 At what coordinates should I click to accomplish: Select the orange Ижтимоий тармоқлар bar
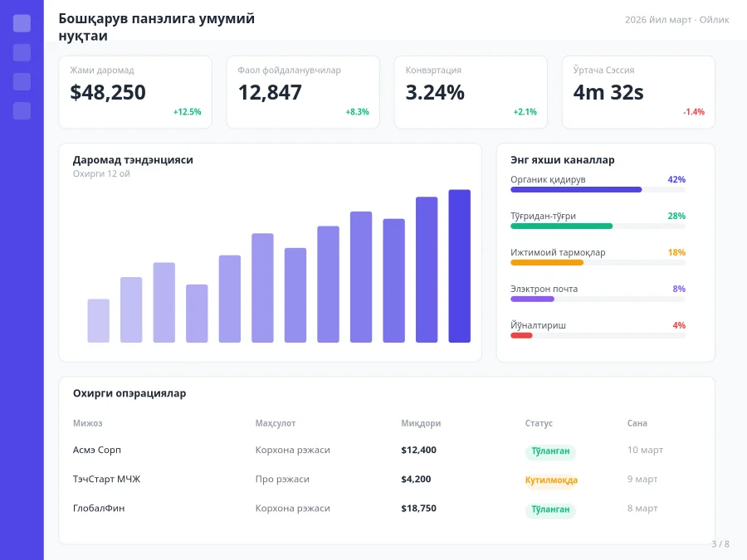547,263
